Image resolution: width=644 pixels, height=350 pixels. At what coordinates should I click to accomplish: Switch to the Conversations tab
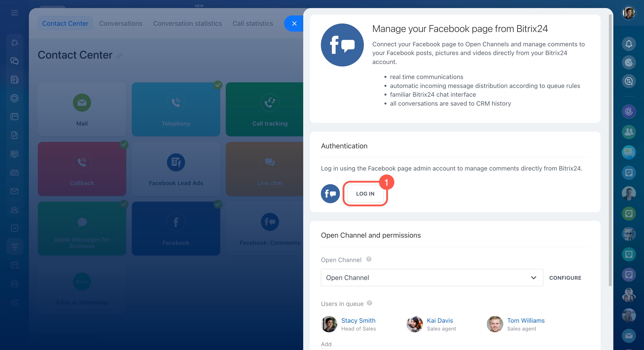pyautogui.click(x=121, y=23)
